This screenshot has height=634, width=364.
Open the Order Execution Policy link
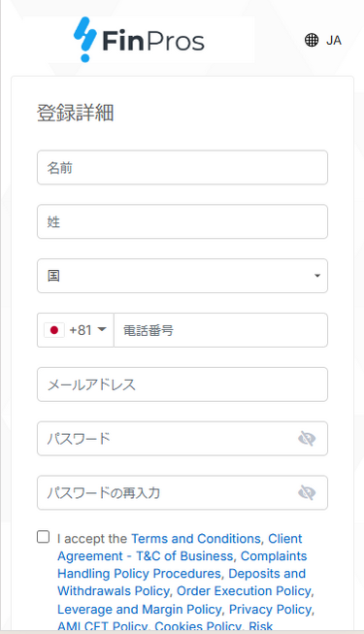pos(244,590)
